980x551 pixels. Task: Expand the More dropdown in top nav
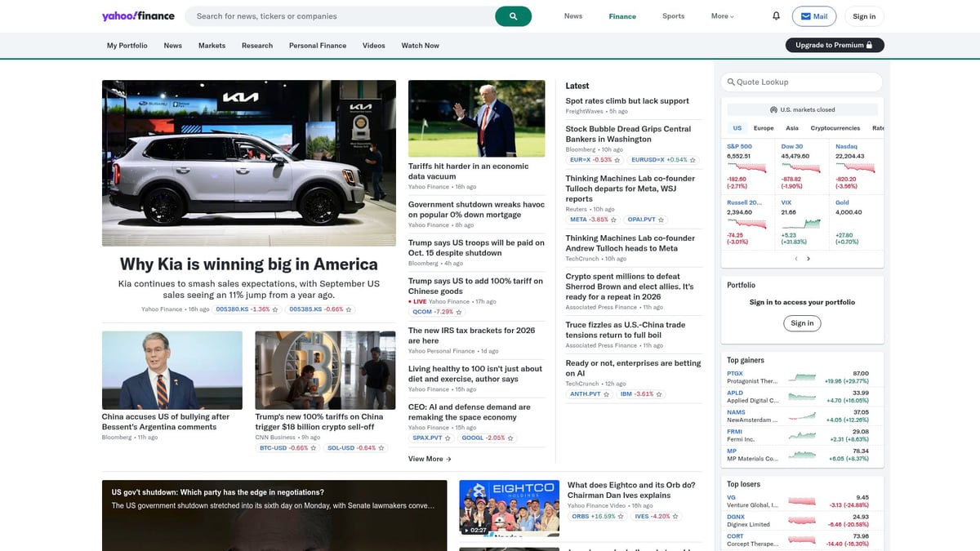coord(723,16)
